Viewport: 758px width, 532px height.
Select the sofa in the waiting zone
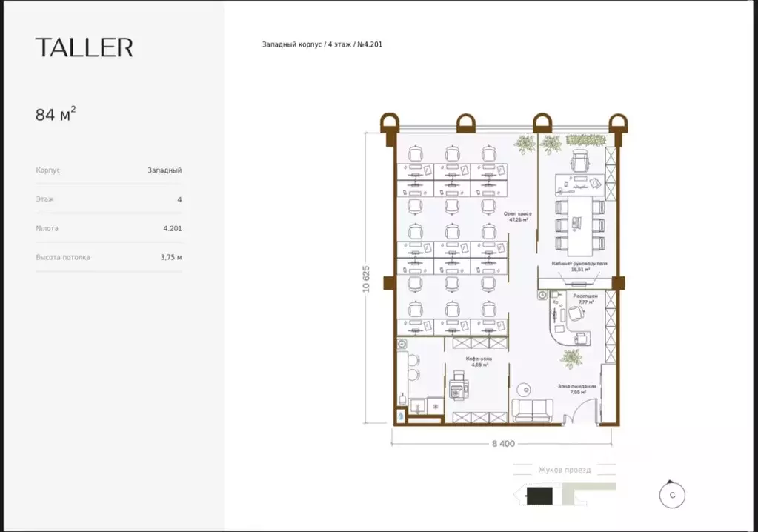tap(532, 408)
